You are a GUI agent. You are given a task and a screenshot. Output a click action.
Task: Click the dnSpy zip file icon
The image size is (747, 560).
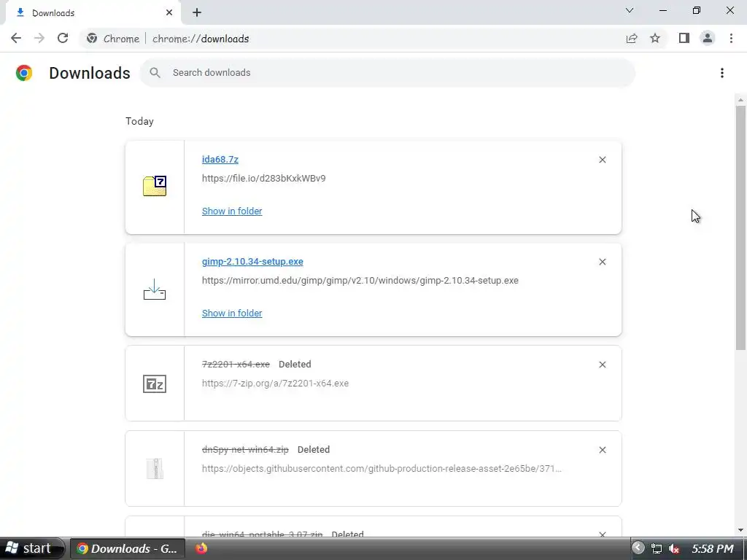click(x=155, y=469)
